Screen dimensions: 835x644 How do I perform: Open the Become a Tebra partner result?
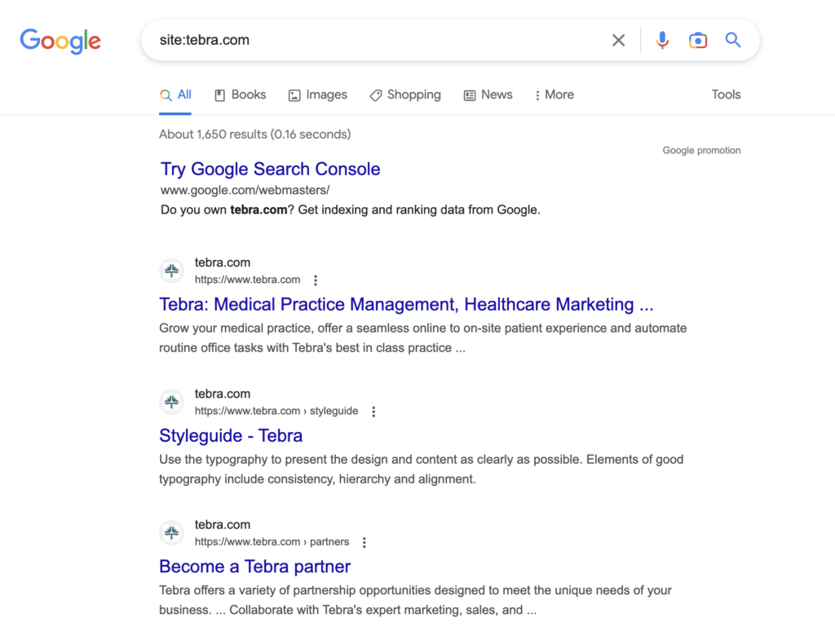(254, 567)
